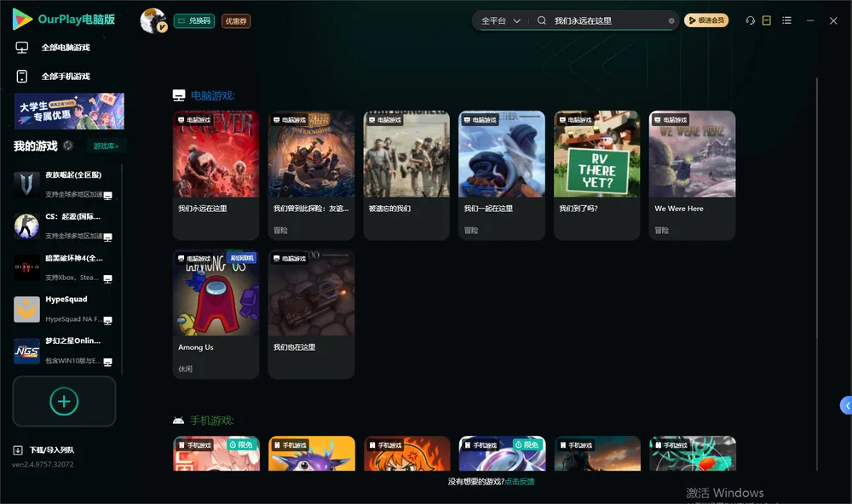Viewport: 852px width, 504px height.
Task: Click the 手机游戏 section heading
Action: pyautogui.click(x=212, y=421)
